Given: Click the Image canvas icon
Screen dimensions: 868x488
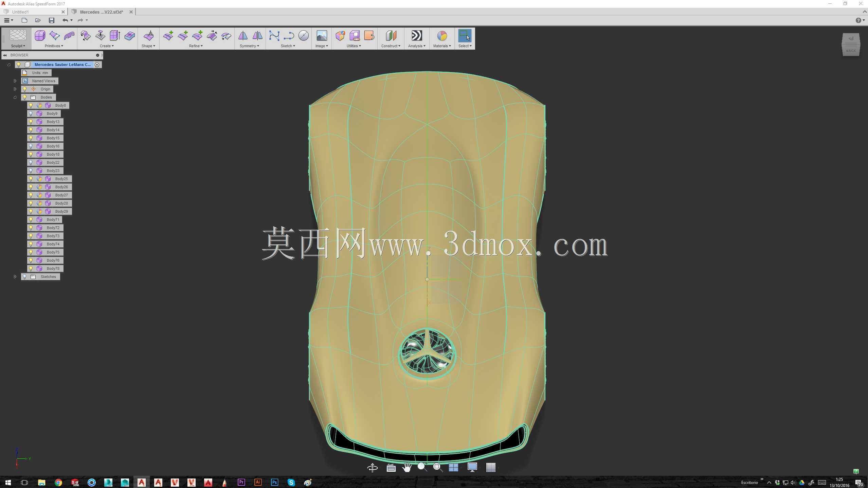Looking at the screenshot, I should pyautogui.click(x=322, y=35).
